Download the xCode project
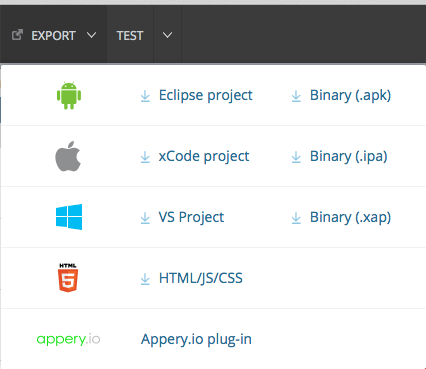Screen dimensions: 426x369 click(204, 156)
